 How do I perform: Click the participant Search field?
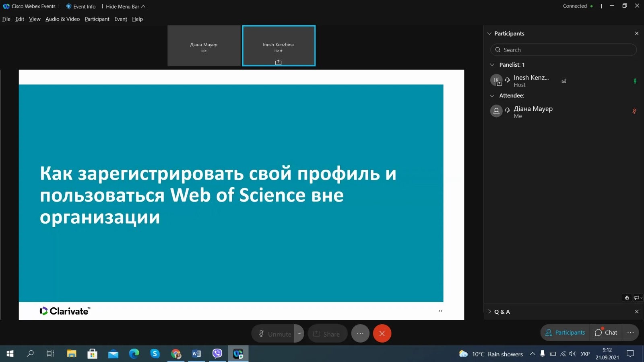tap(563, 50)
